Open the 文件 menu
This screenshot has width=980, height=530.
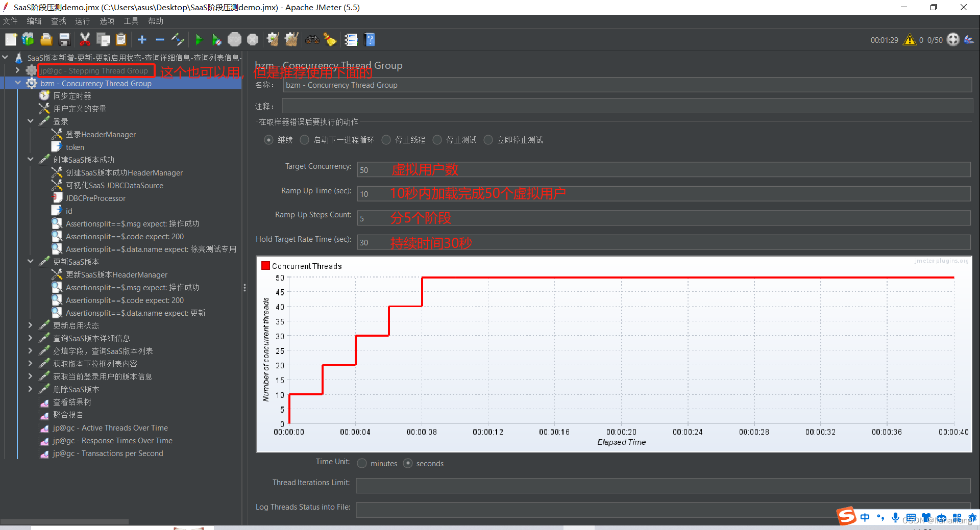tap(10, 21)
